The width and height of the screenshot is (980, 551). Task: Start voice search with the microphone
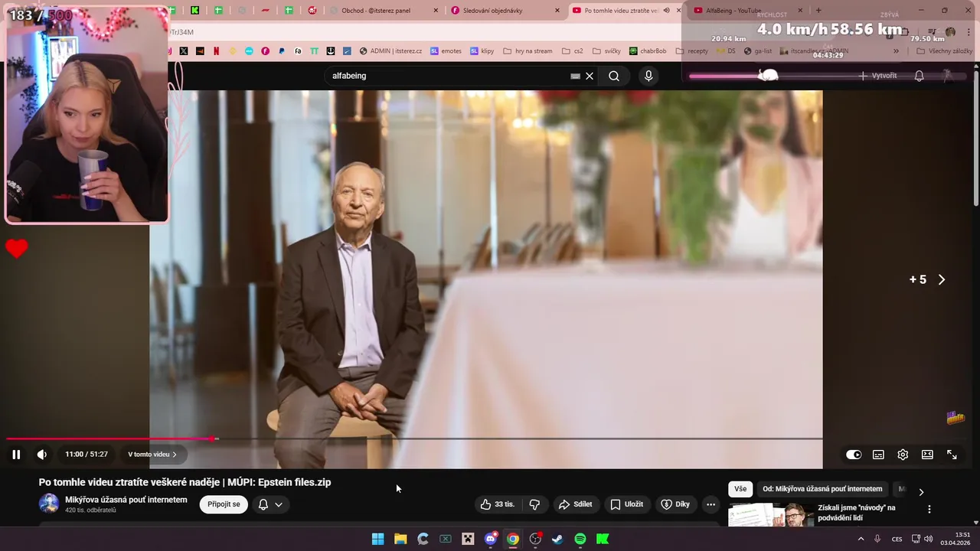pyautogui.click(x=648, y=76)
